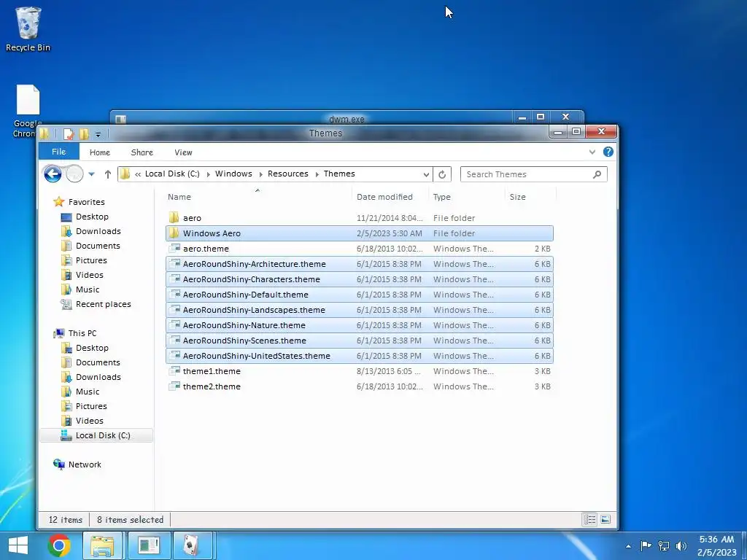
Task: Select AeroRoundShiny-Landscapes.theme file
Action: [x=360, y=309]
